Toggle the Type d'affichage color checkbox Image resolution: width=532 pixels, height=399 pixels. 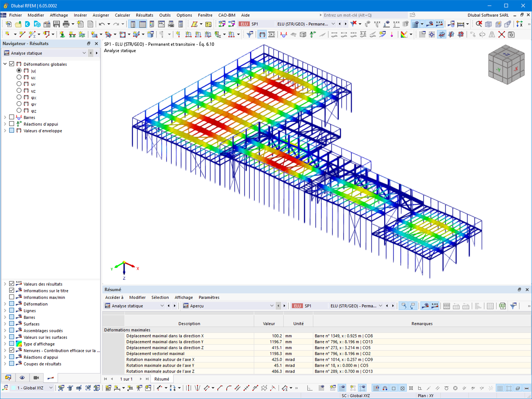pos(12,343)
